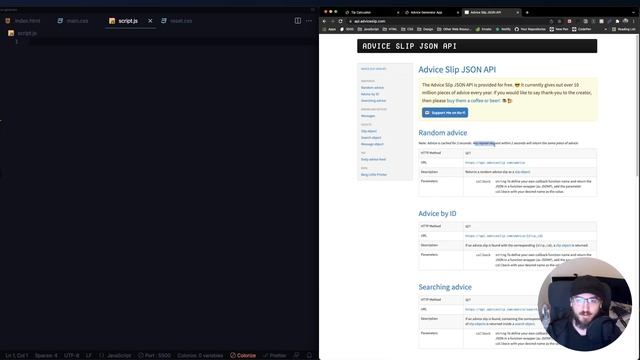
Task: Switch to the Tip Calculator browser tab
Action: coord(372,13)
